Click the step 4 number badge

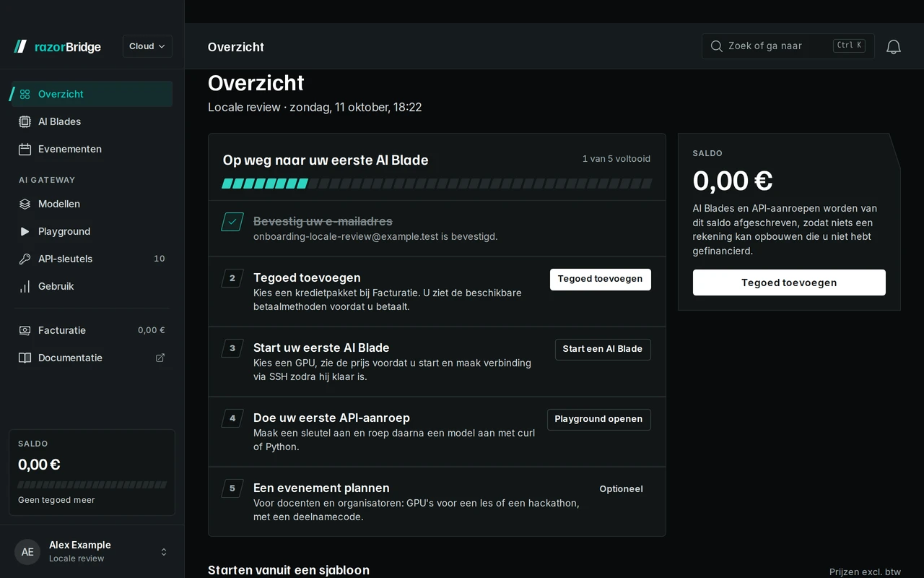(x=232, y=418)
